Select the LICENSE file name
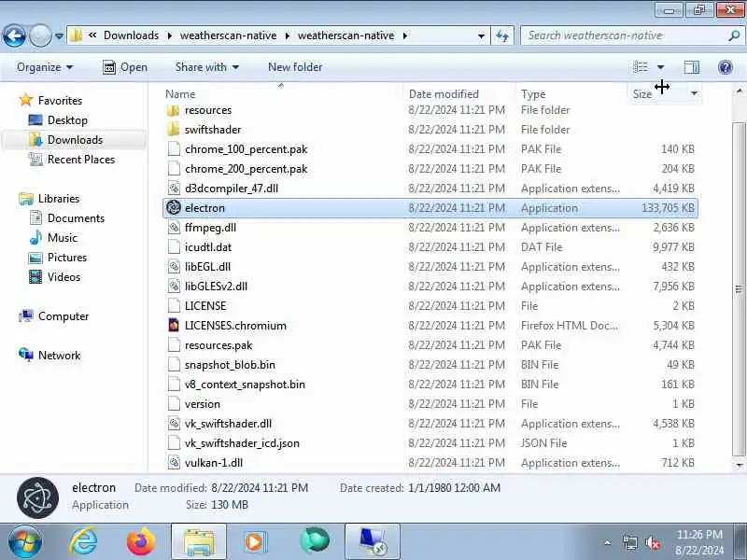Screen dimensions: 747x560 [x=205, y=306]
